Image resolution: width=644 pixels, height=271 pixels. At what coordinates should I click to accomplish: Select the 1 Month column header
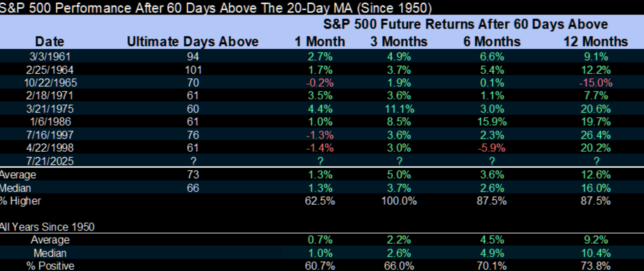(319, 41)
